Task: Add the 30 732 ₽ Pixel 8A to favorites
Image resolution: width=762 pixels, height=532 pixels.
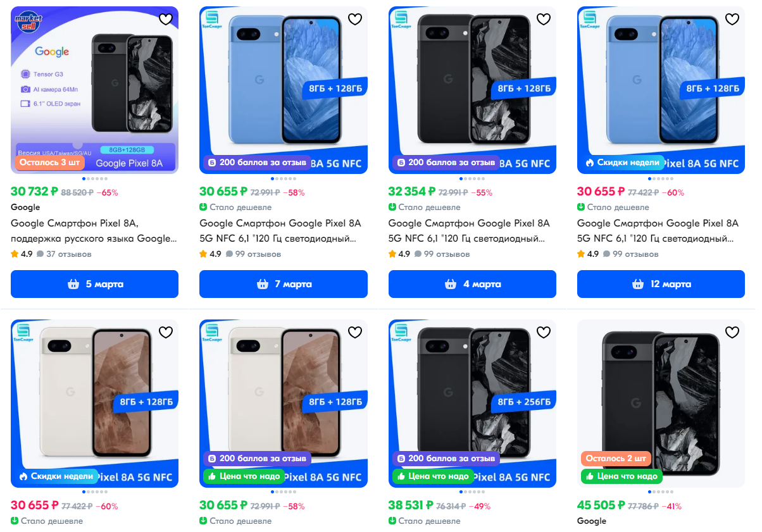Action: [x=166, y=19]
